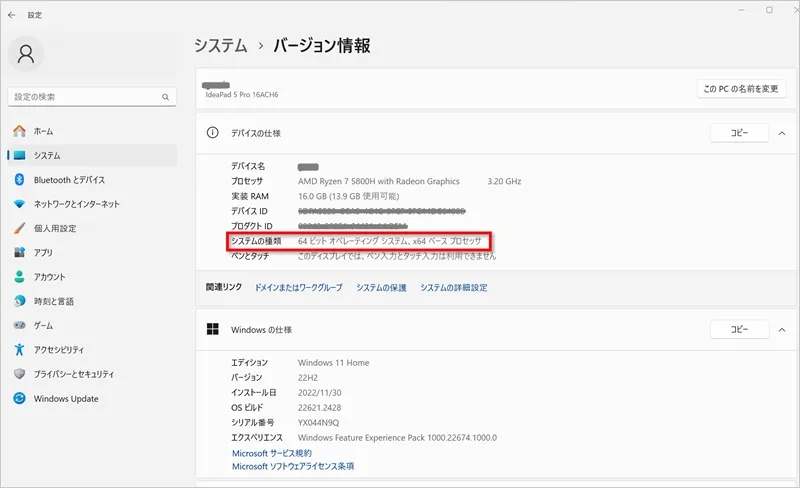
Task: Open Microsoft ソフトウェアライセンス条項 link
Action: pyautogui.click(x=293, y=466)
